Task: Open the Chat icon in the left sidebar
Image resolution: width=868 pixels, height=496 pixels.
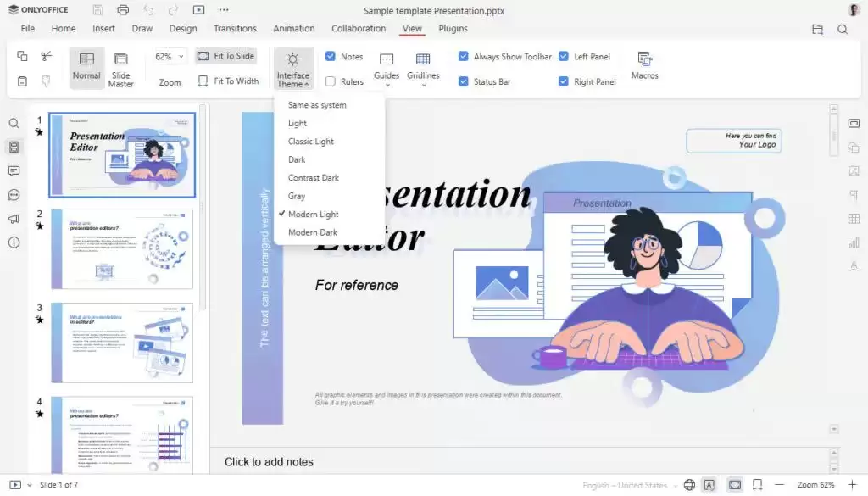Action: [14, 195]
